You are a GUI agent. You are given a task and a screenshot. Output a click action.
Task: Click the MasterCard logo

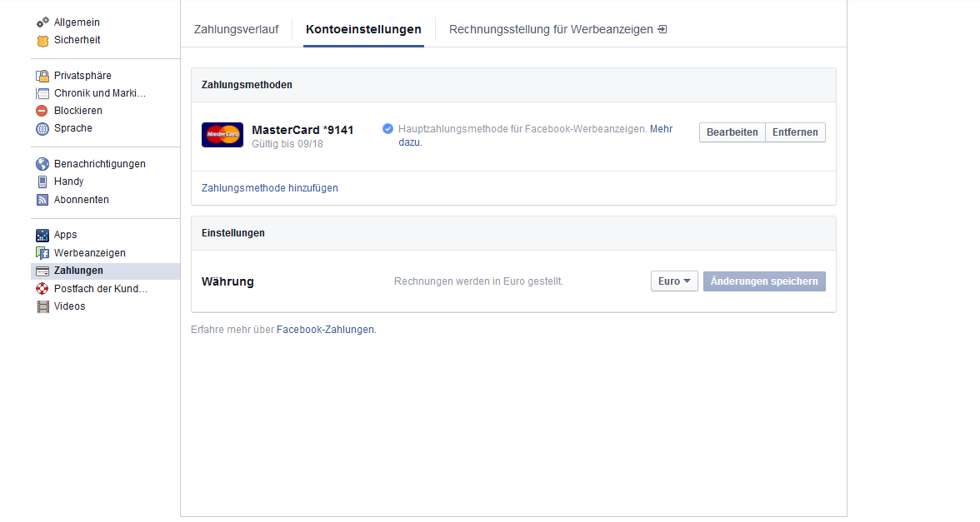pyautogui.click(x=222, y=135)
